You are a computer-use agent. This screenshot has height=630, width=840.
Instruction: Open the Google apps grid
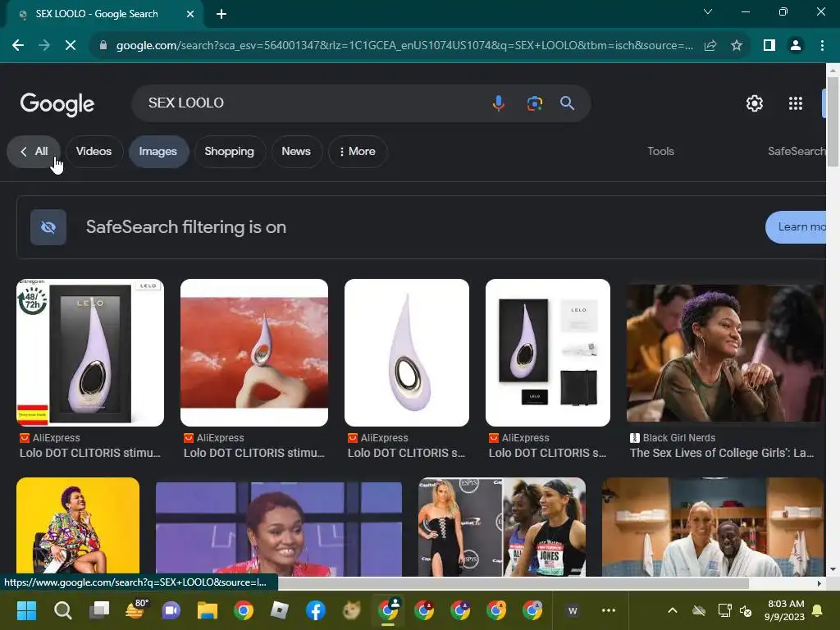click(796, 103)
